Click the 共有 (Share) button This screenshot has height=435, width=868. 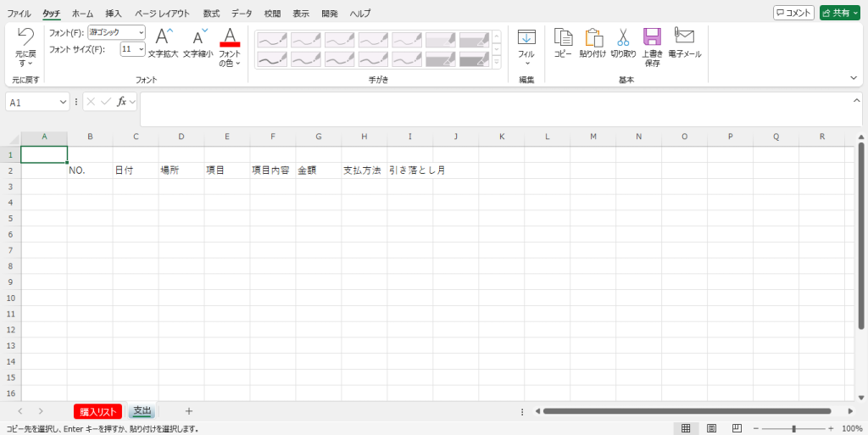[840, 13]
